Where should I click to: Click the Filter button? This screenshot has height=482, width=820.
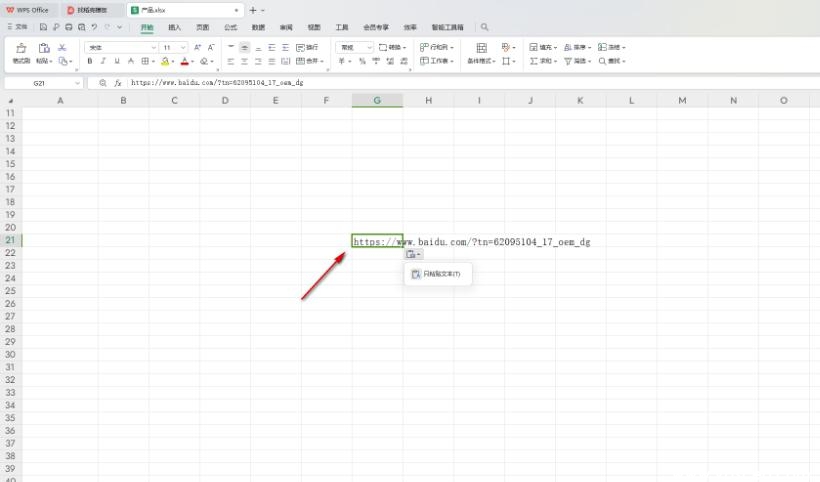pos(577,61)
